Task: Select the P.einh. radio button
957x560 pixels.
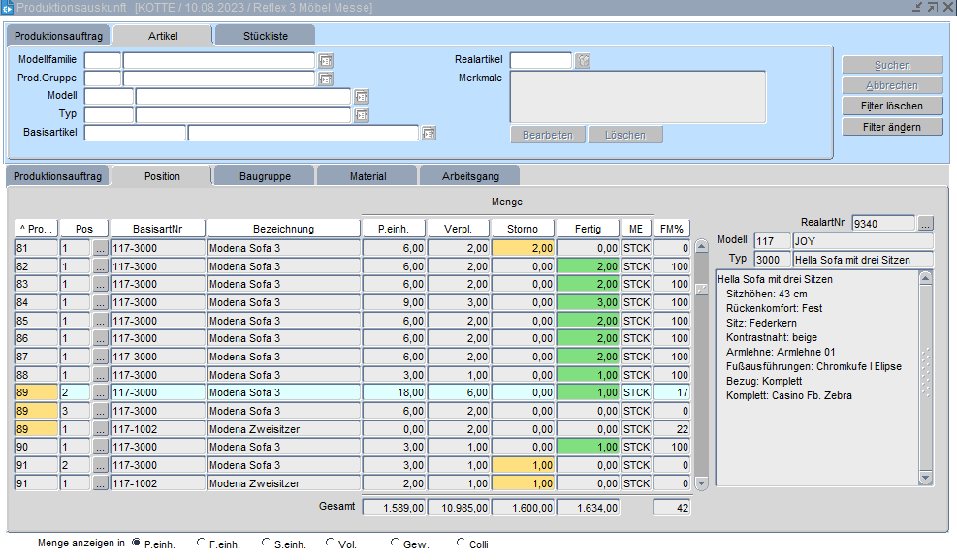Action: [x=136, y=544]
